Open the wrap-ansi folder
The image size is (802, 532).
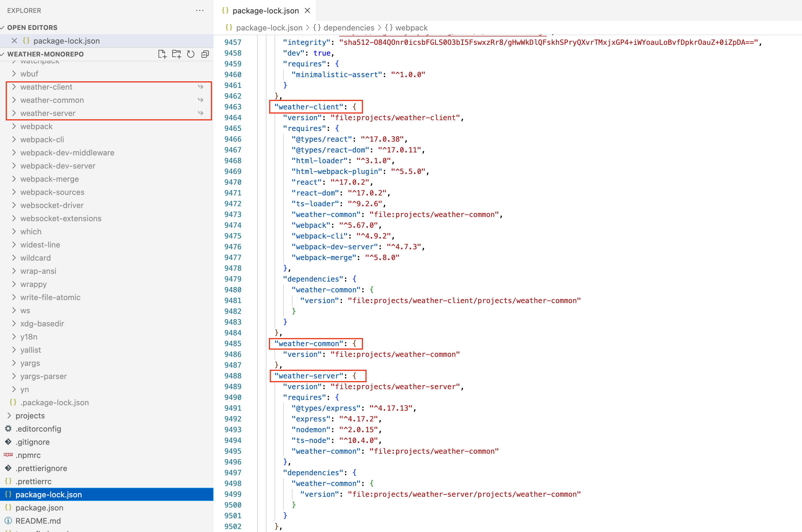(x=38, y=271)
